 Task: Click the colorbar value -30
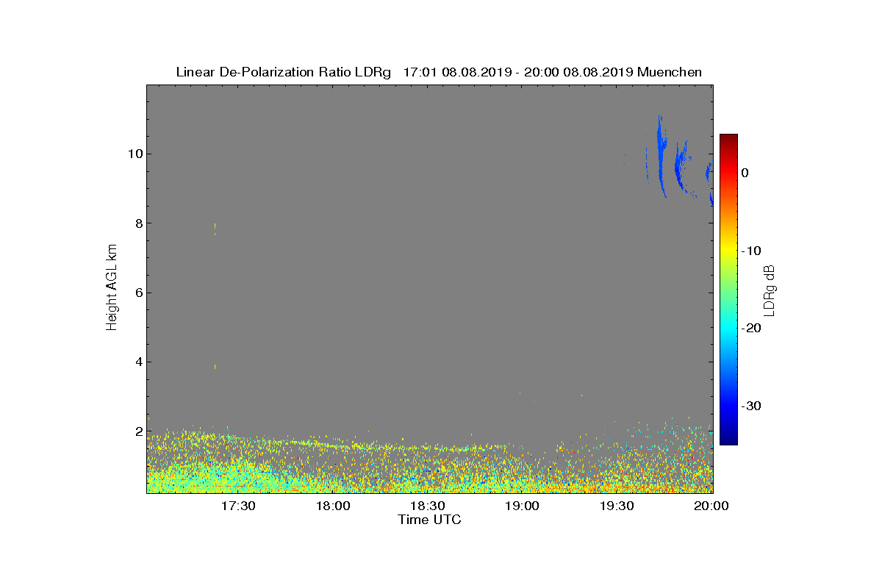[x=750, y=406]
